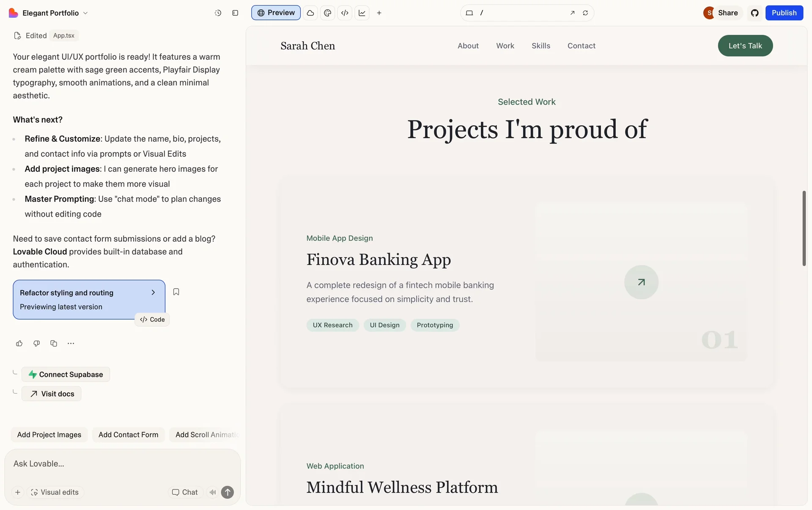Expand the Elegant Portfolio project dropdown
Screen dimensions: 812x510
85,13
